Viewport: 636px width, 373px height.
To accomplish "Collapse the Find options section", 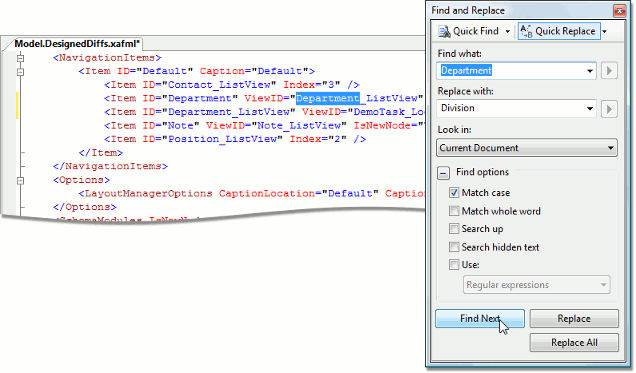I will pyautogui.click(x=443, y=173).
